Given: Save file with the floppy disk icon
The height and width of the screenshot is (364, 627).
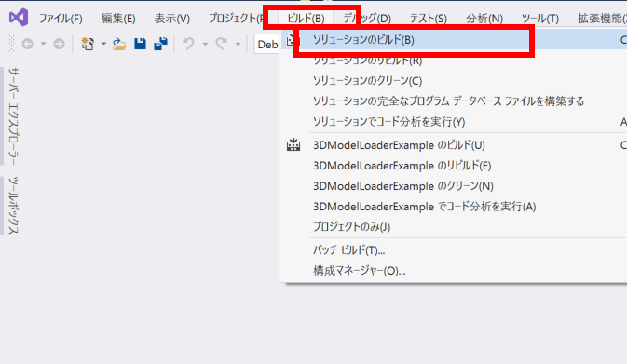Looking at the screenshot, I should coord(140,44).
